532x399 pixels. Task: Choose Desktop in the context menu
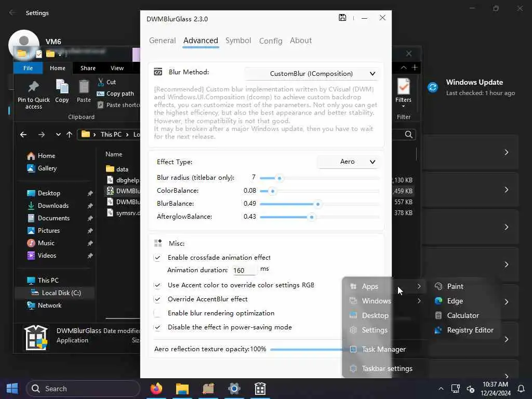coord(385,315)
